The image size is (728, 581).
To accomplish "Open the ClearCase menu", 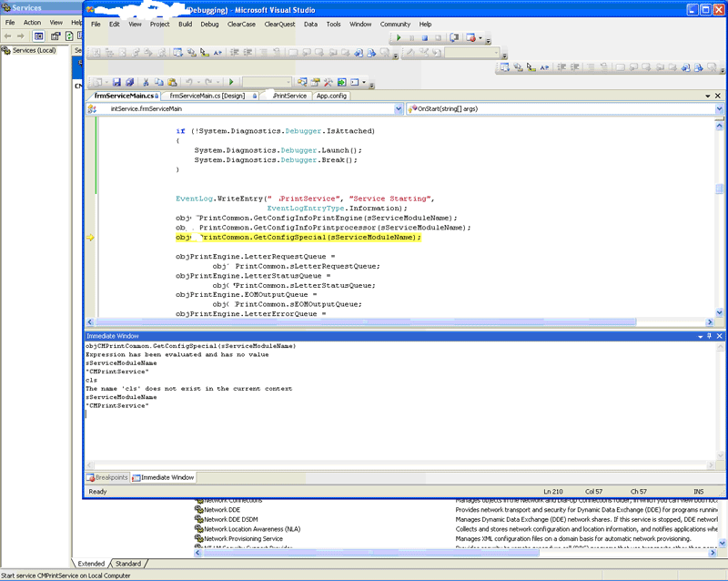I will click(x=242, y=24).
